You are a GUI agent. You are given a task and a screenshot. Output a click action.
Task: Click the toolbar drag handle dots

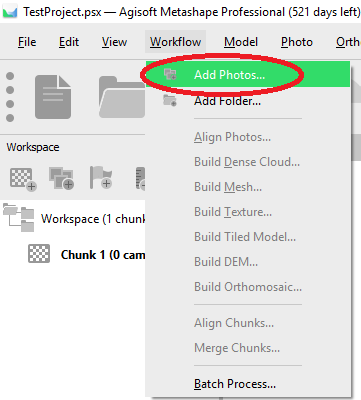(10, 97)
